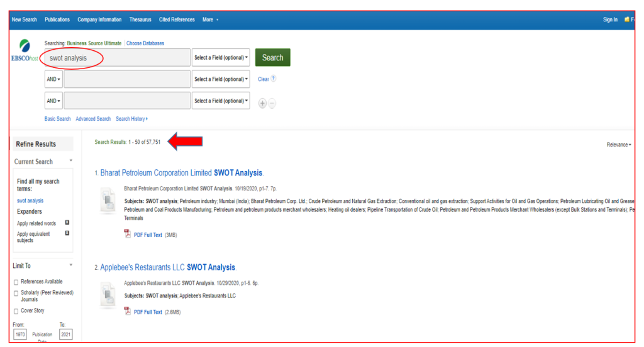Screen dimensions: 644x347
Task: Collapse the Current Search section
Action: (71, 160)
